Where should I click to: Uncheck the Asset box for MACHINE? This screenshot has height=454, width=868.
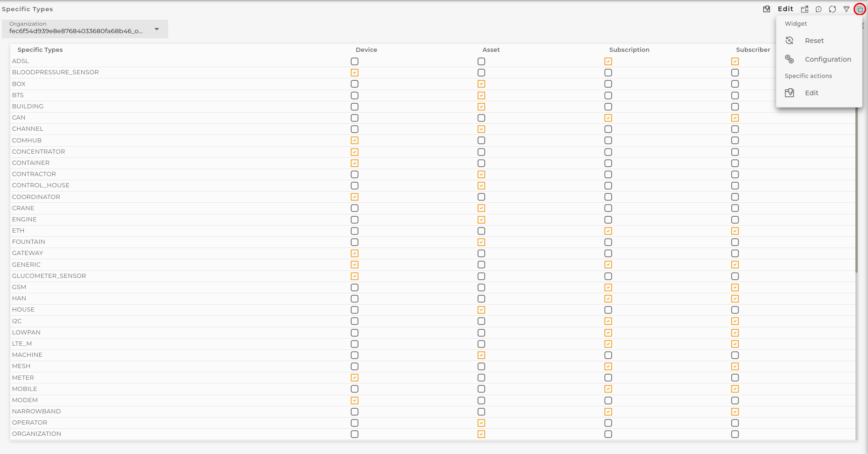point(481,355)
